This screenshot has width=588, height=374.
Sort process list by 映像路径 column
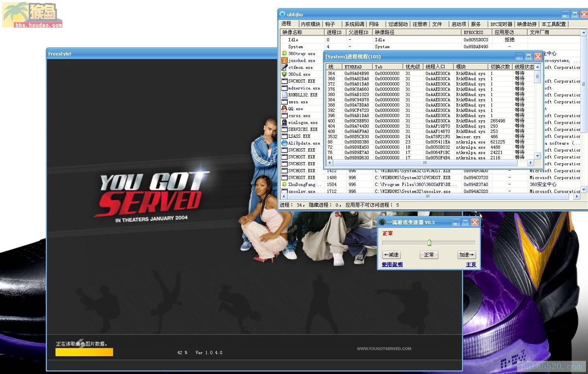(x=417, y=32)
